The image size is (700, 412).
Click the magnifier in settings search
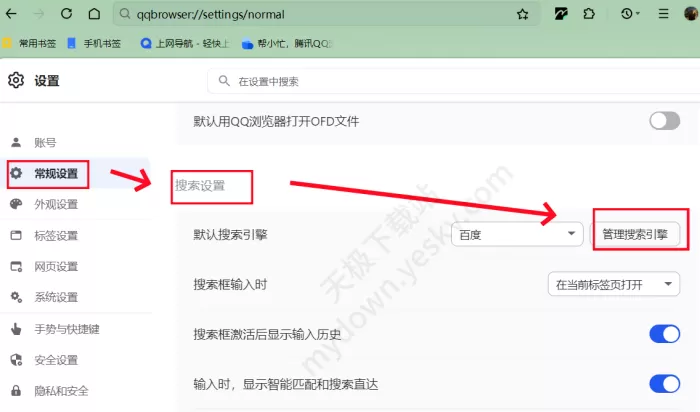coord(224,81)
